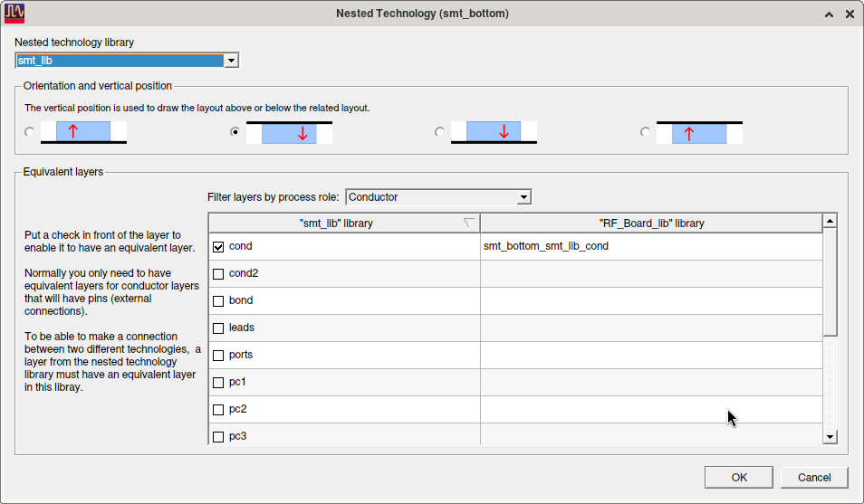
Task: Click the "RF_Board_lib" library column header
Action: click(651, 223)
